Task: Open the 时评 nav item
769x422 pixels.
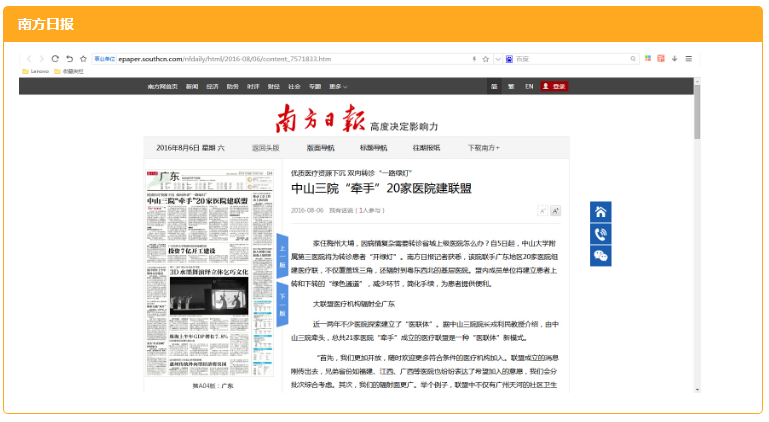Action: (253, 86)
